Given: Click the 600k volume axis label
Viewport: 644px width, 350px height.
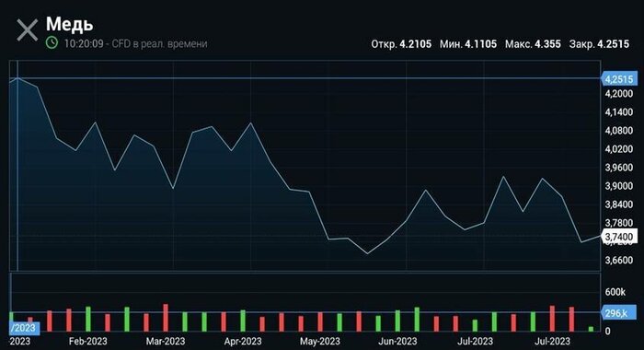Looking at the screenshot, I should (x=615, y=292).
